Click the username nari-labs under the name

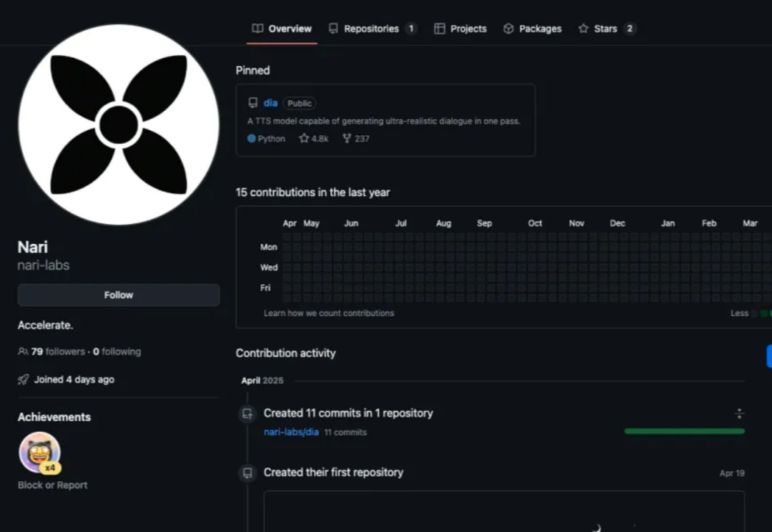(x=44, y=265)
